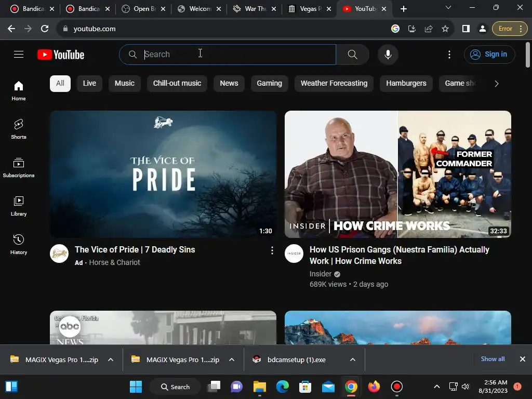The height and width of the screenshot is (399, 532).
Task: Start voice search with microphone icon
Action: pyautogui.click(x=388, y=54)
